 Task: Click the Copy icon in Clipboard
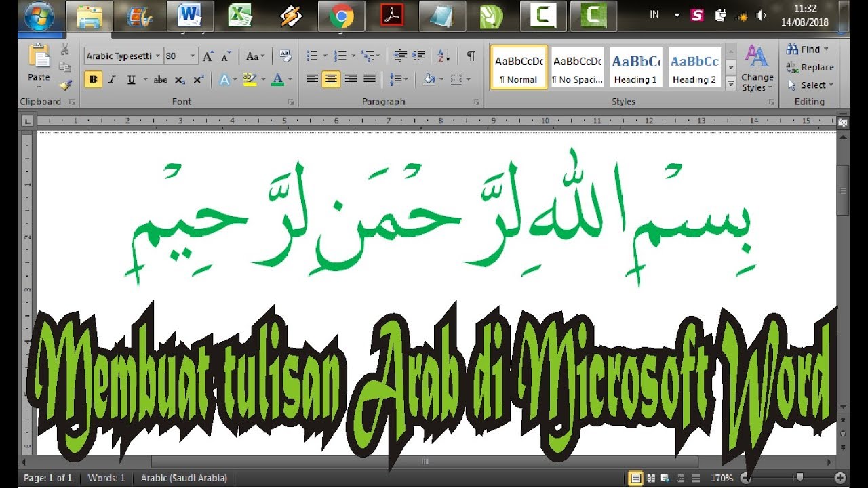click(65, 67)
